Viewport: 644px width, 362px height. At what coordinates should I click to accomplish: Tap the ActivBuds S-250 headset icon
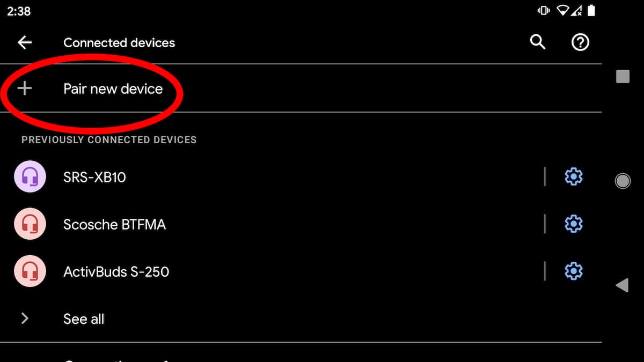pos(30,271)
